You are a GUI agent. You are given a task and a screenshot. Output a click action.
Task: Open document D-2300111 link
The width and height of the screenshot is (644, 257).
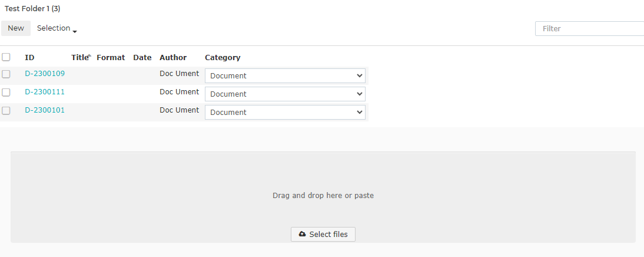click(45, 92)
